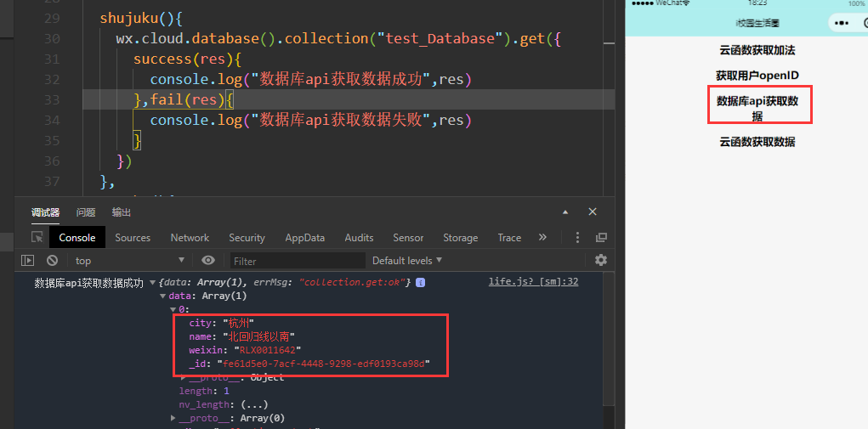Click the length: 1 property

[x=204, y=391]
